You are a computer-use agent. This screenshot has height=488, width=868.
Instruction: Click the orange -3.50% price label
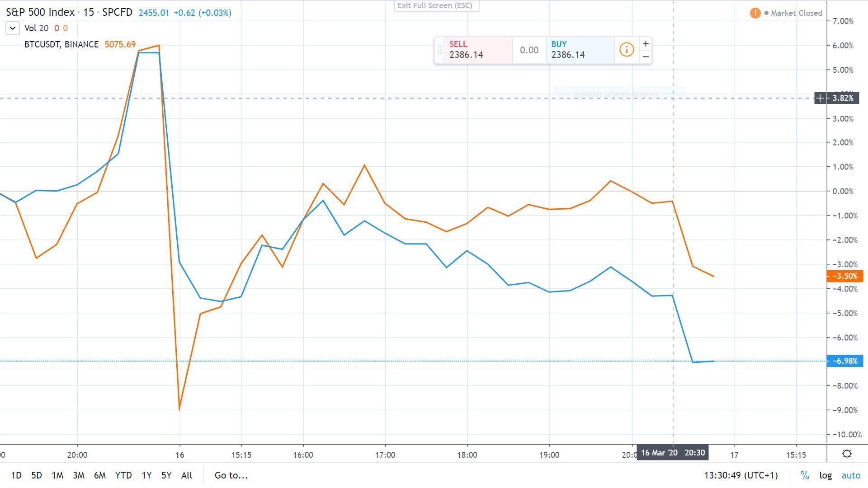click(844, 276)
